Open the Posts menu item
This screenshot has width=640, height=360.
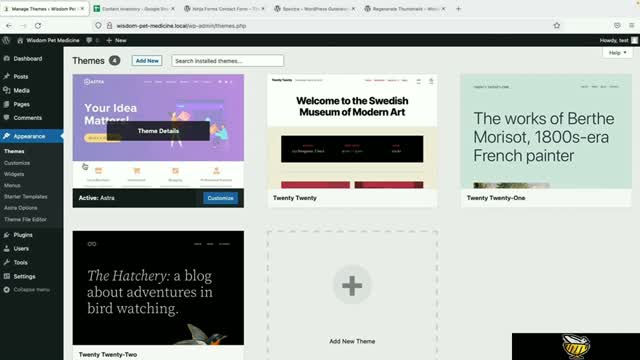tap(20, 76)
